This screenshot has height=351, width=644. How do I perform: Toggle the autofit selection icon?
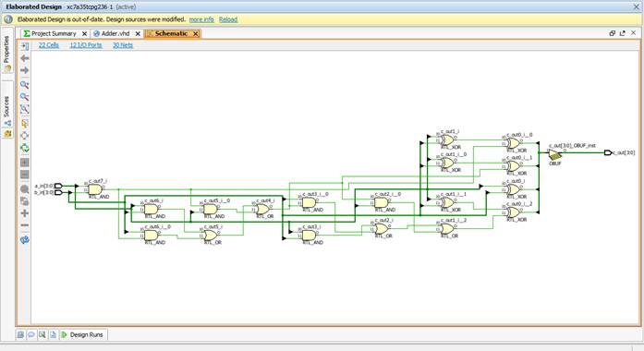[25, 123]
